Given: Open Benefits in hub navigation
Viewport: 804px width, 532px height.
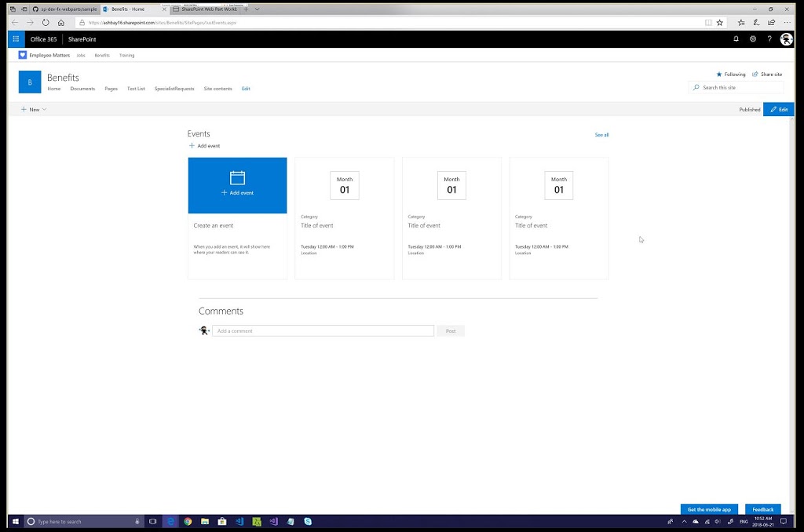Looking at the screenshot, I should click(x=102, y=55).
